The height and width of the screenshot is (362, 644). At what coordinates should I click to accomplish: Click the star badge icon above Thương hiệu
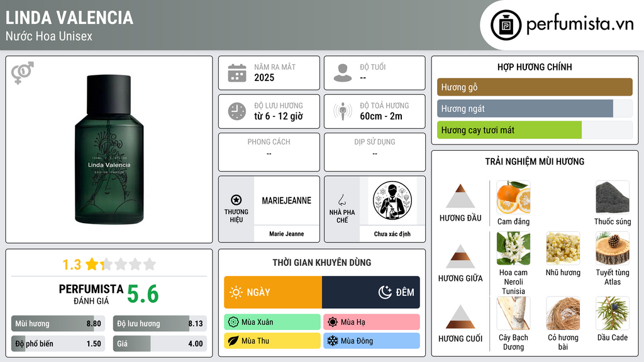point(236,200)
